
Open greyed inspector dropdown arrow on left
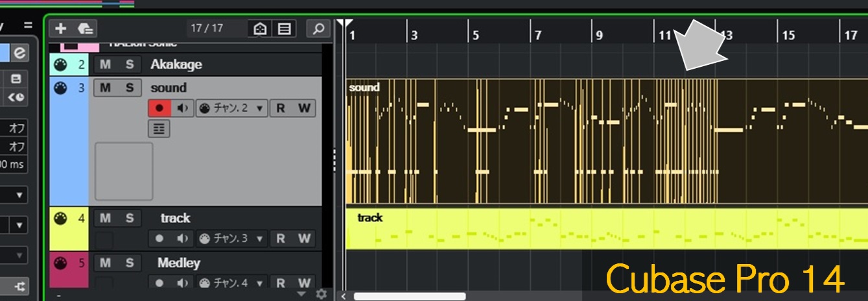(x=20, y=255)
